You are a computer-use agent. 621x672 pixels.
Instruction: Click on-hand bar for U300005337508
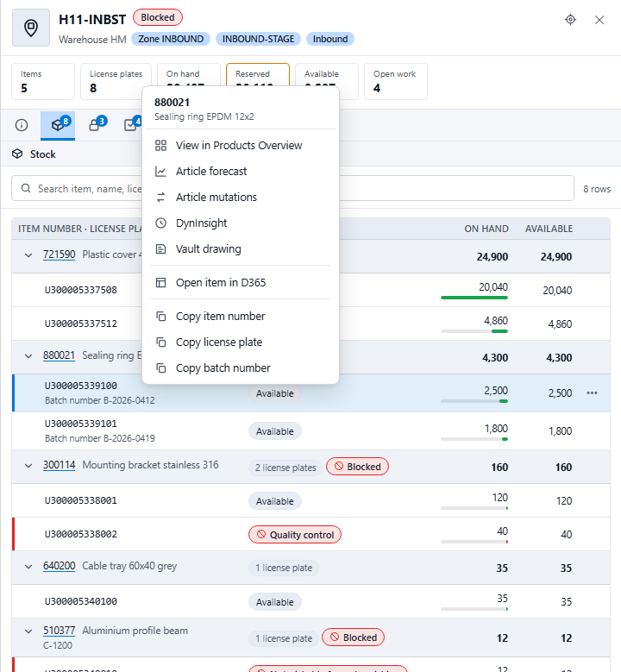[474, 298]
